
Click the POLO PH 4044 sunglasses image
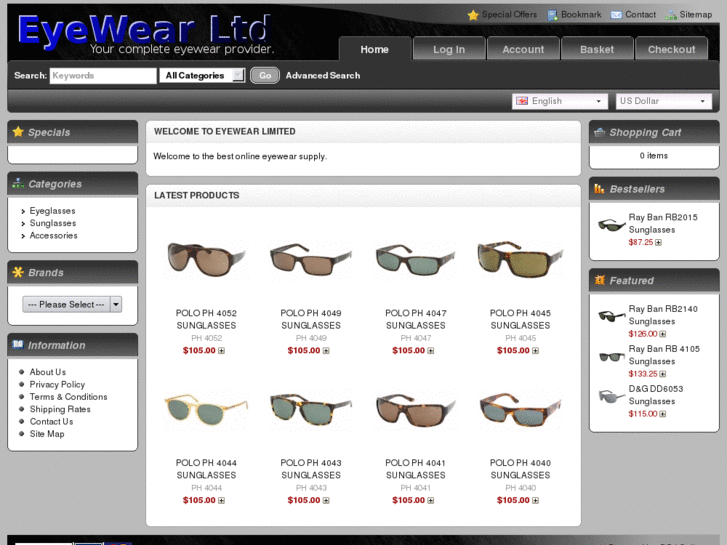pyautogui.click(x=206, y=409)
